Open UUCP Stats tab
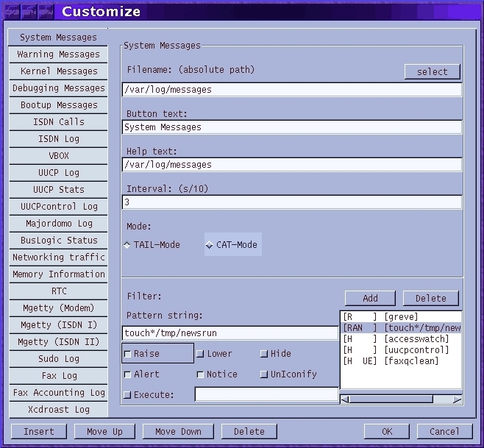The height and width of the screenshot is (448, 484). 58,190
